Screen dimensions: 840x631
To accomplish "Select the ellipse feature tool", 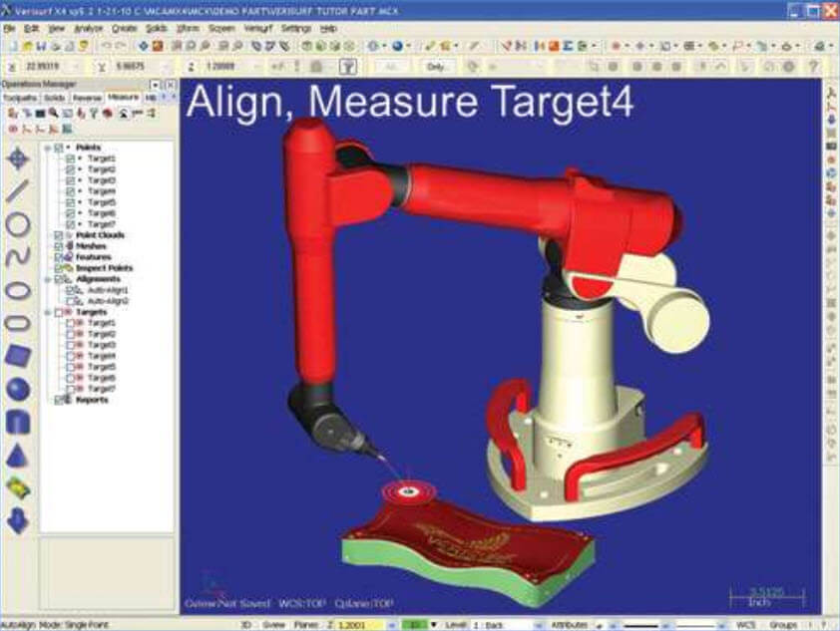I will (x=18, y=291).
